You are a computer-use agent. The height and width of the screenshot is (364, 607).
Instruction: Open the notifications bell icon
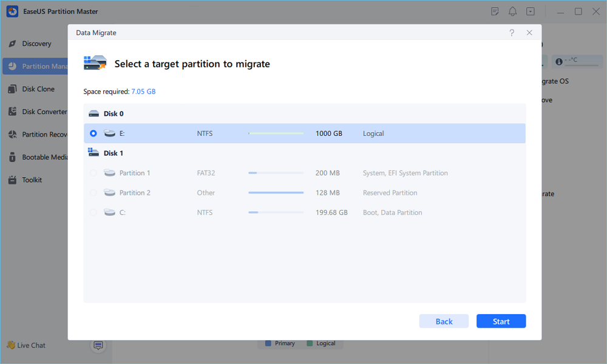point(512,12)
